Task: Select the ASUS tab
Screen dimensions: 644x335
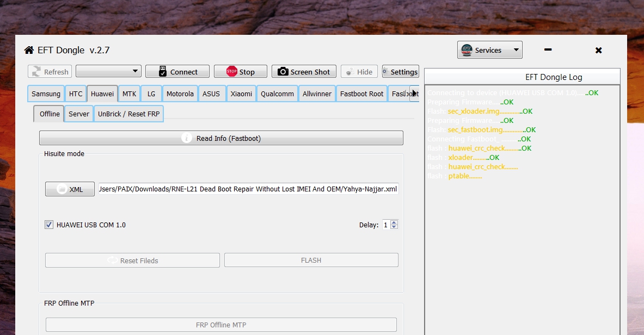Action: pos(211,94)
